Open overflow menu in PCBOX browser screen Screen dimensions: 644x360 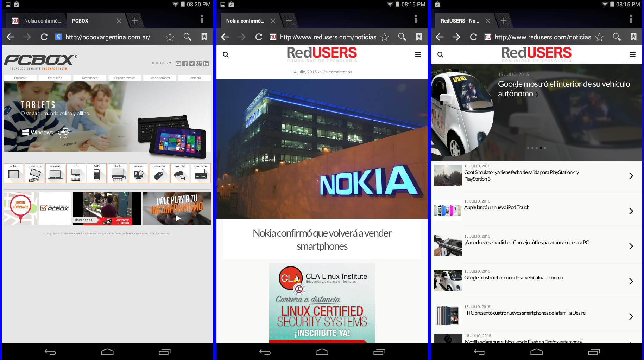click(x=202, y=19)
